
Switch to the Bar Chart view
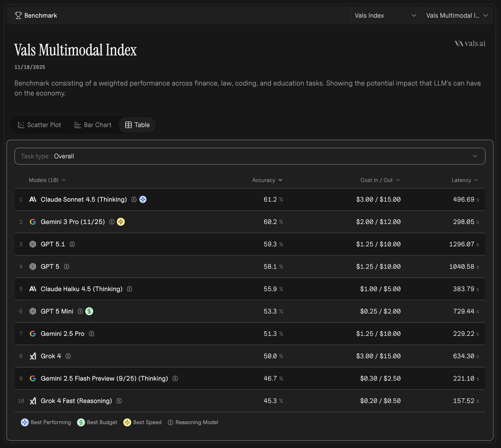[93, 124]
